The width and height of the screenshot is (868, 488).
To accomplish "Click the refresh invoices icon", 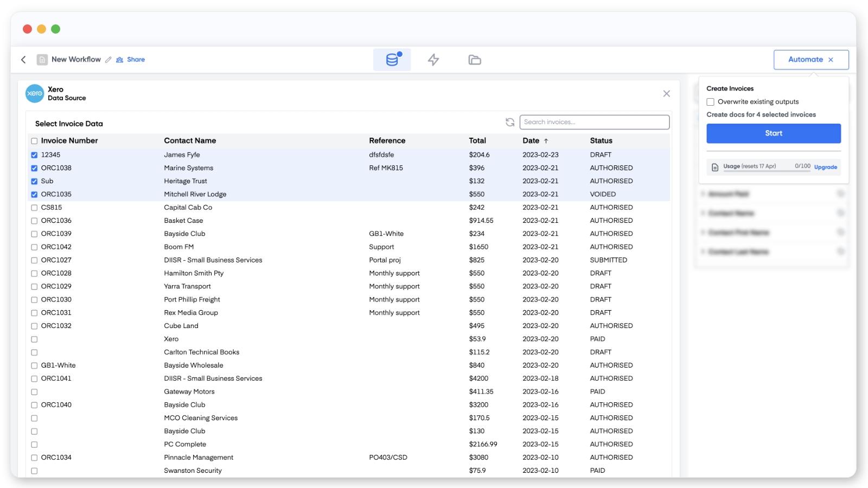I will tap(510, 123).
